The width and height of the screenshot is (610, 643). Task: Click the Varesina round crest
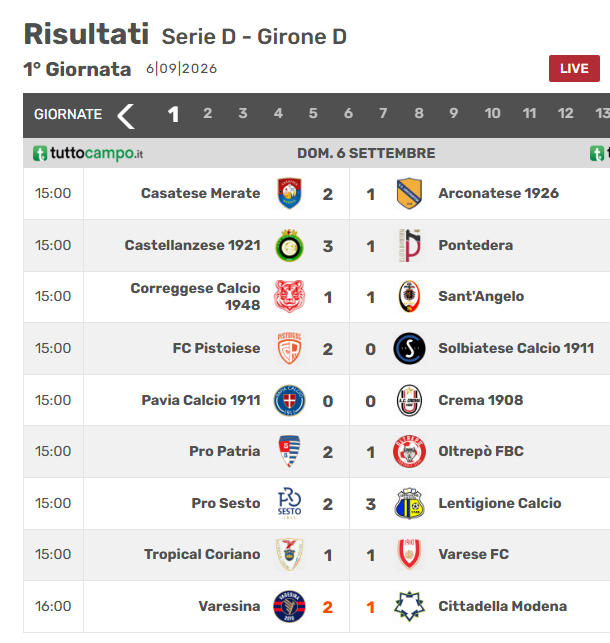289,606
